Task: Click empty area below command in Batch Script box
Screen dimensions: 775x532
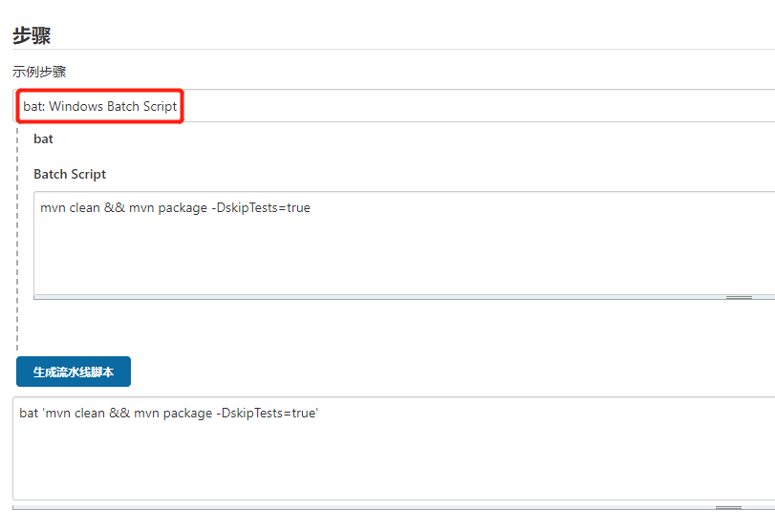Action: pyautogui.click(x=382, y=263)
